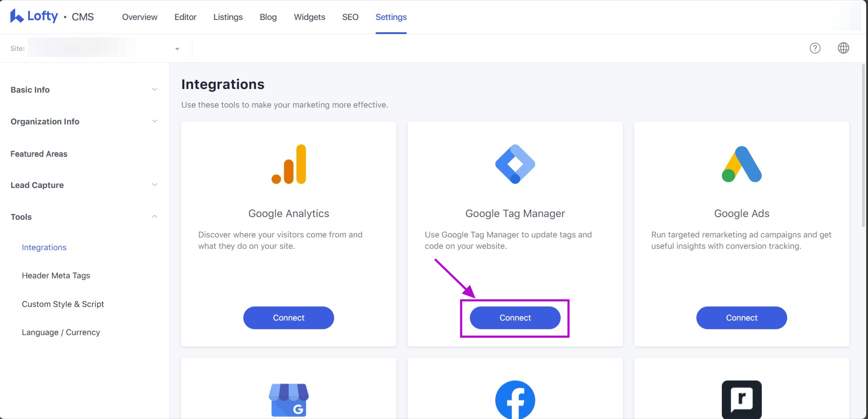Open the Site selector dropdown
This screenshot has width=868, height=419.
177,49
